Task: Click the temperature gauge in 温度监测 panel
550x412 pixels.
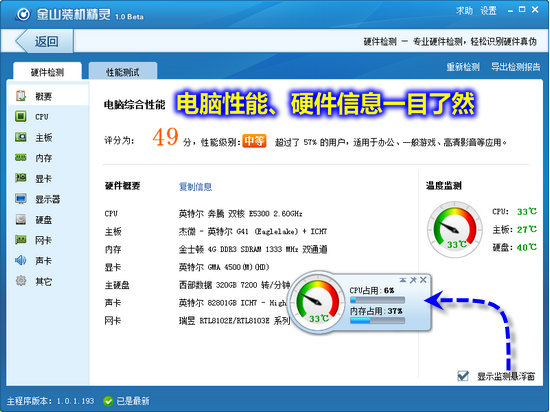Action: click(455, 229)
